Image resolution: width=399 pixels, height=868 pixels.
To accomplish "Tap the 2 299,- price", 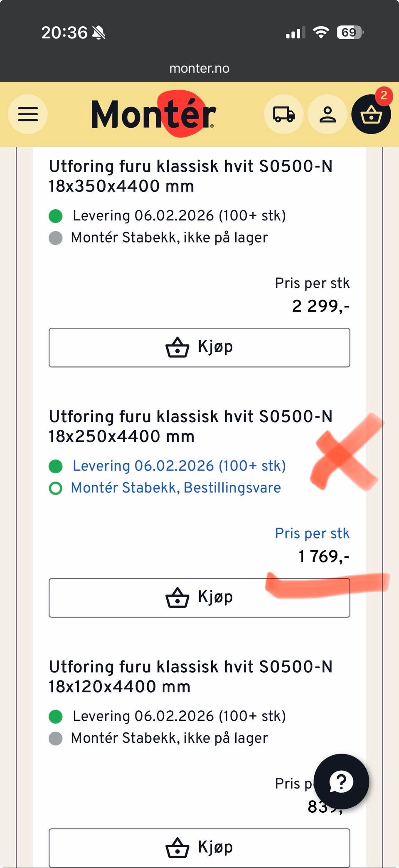I will 320,306.
